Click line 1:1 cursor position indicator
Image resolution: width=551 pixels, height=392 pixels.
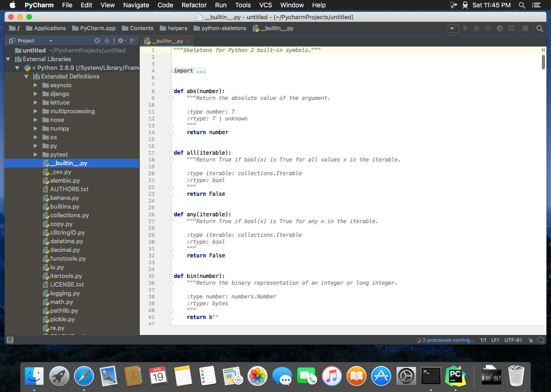point(483,340)
